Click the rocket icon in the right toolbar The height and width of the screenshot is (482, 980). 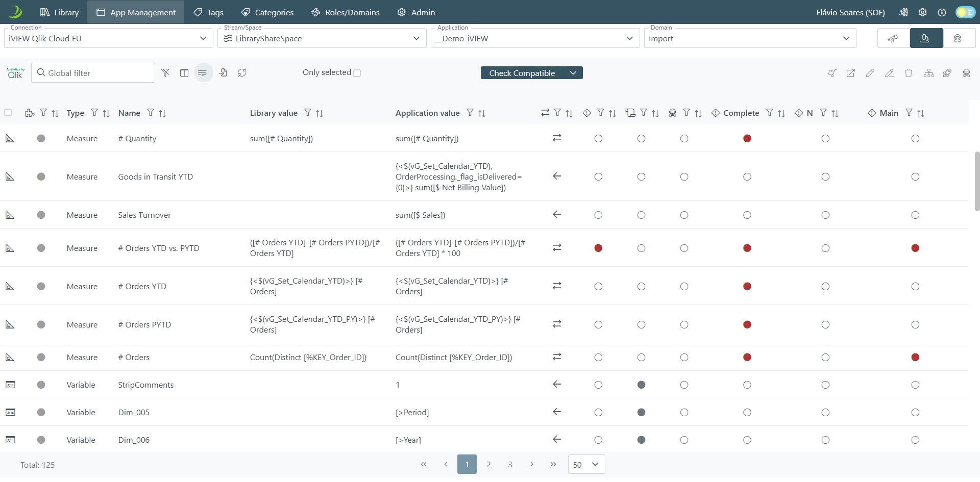[x=947, y=73]
